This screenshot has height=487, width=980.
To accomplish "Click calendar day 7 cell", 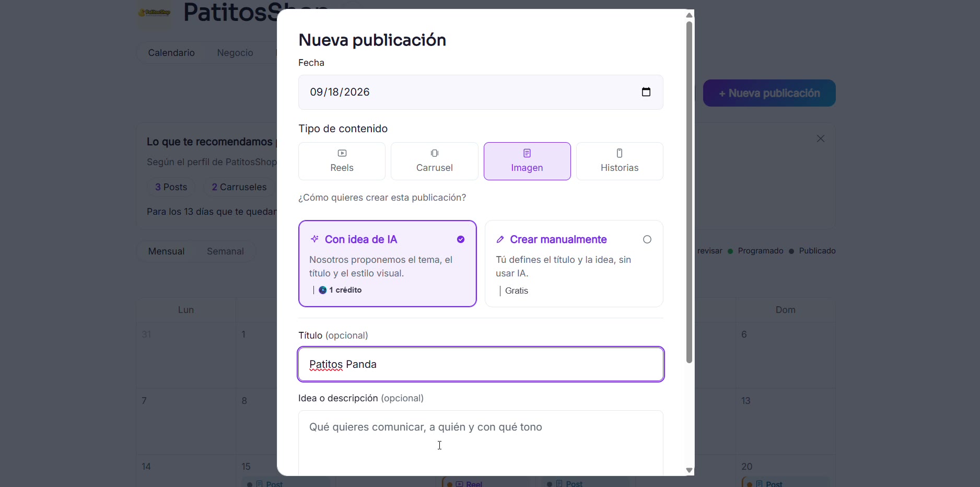I will pos(185,421).
